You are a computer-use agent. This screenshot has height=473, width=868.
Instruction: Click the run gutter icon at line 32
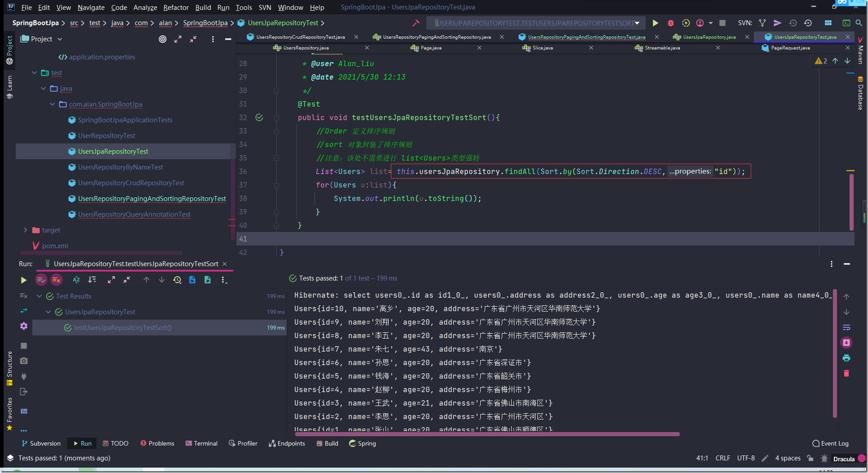[259, 117]
